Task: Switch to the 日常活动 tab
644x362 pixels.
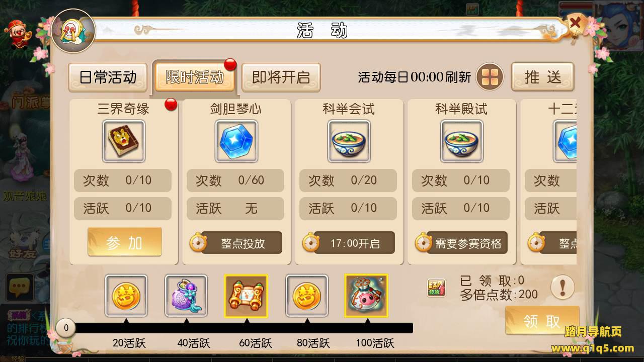Action: tap(108, 77)
